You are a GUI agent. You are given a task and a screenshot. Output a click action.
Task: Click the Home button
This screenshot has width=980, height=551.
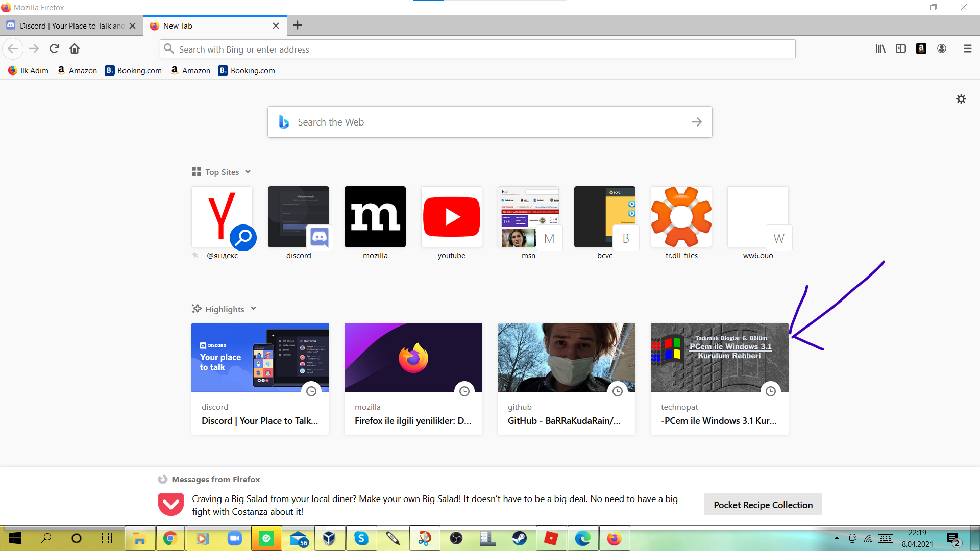(x=75, y=49)
